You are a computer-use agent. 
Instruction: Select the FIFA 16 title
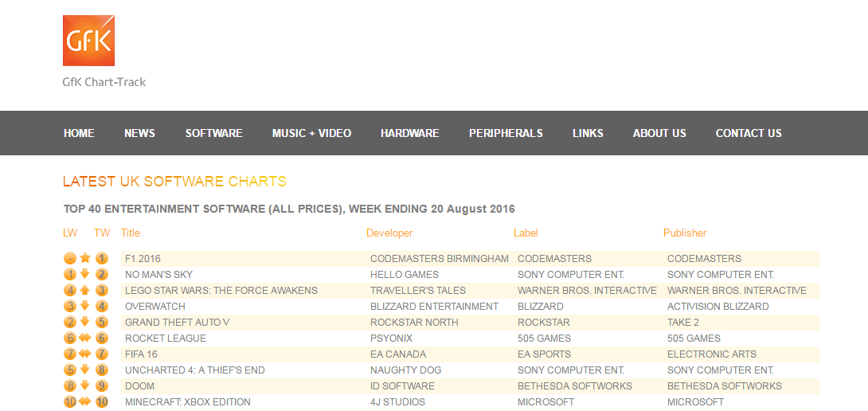point(141,354)
